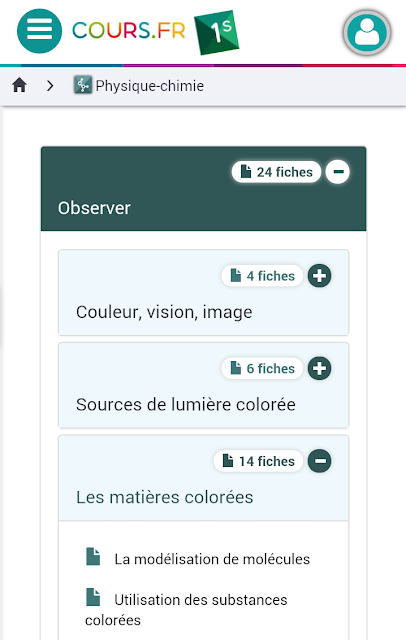Expand Couleur, vision, image with plus button
Screen dimensions: 406x640
pos(319,276)
